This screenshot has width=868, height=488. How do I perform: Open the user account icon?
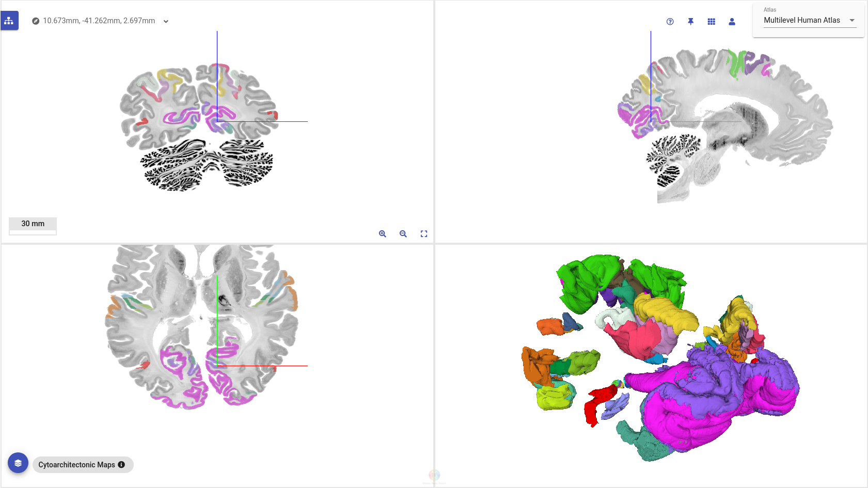click(x=732, y=22)
